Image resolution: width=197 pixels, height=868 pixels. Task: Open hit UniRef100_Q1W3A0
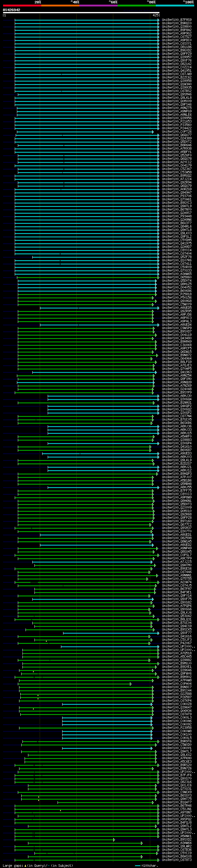click(177, 84)
